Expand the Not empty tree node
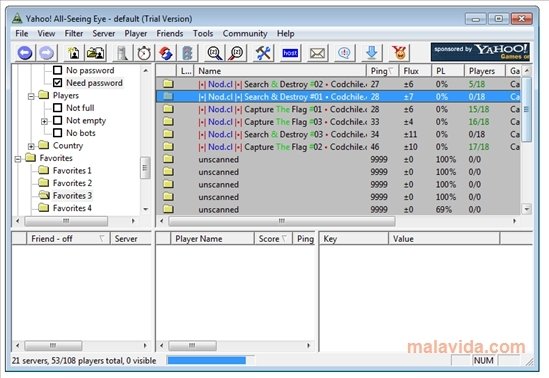This screenshot has width=549, height=378. [44, 121]
